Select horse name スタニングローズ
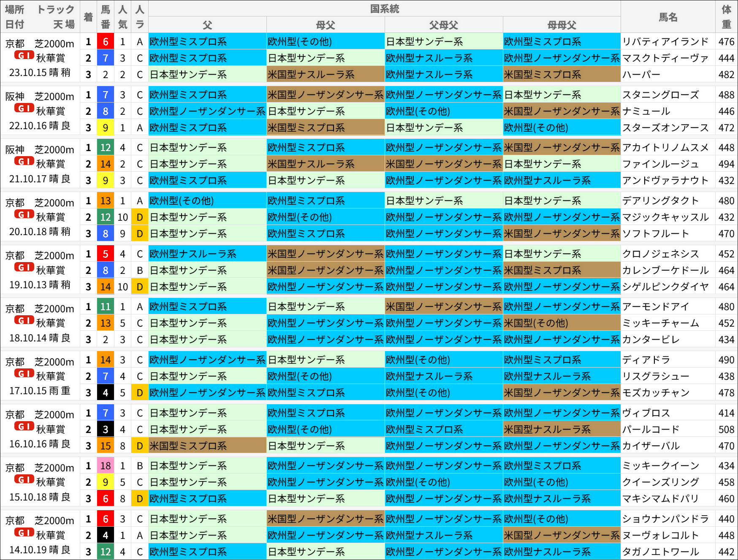This screenshot has width=738, height=560. 661,95
